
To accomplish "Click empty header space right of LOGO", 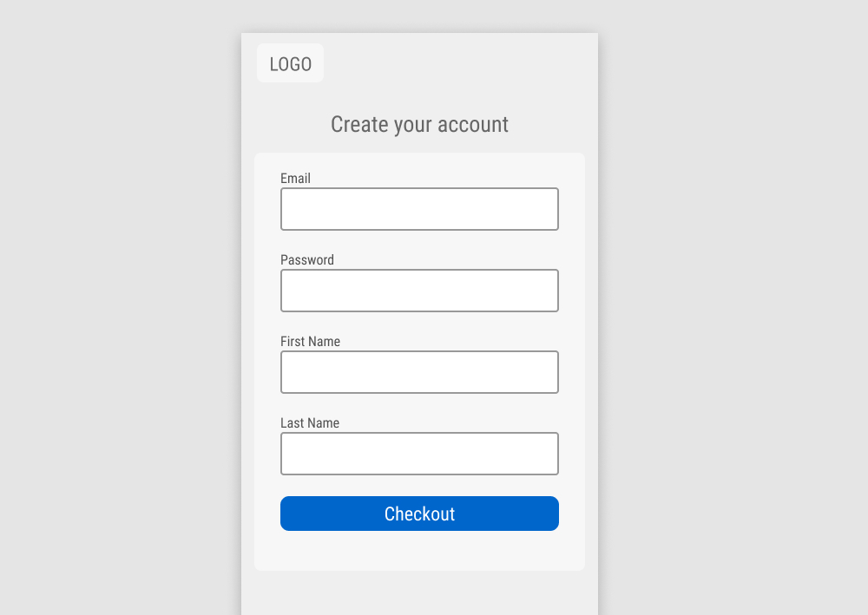I will tap(460, 63).
